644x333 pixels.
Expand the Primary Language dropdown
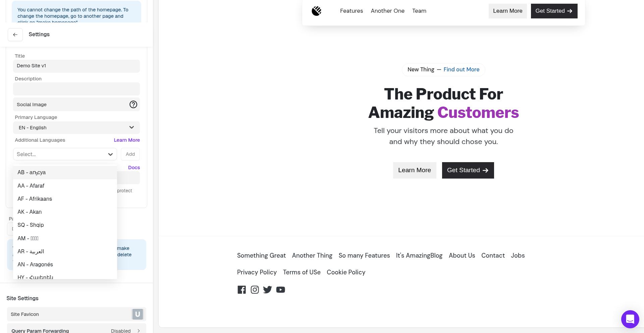coord(76,128)
